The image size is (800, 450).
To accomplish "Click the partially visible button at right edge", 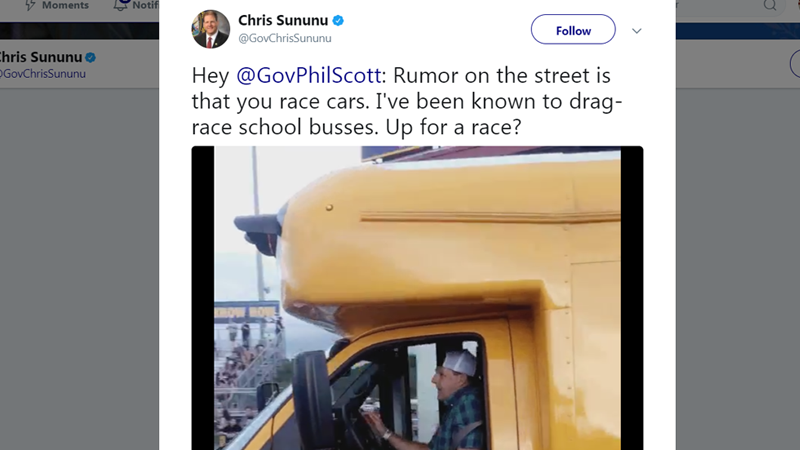I will (x=795, y=64).
